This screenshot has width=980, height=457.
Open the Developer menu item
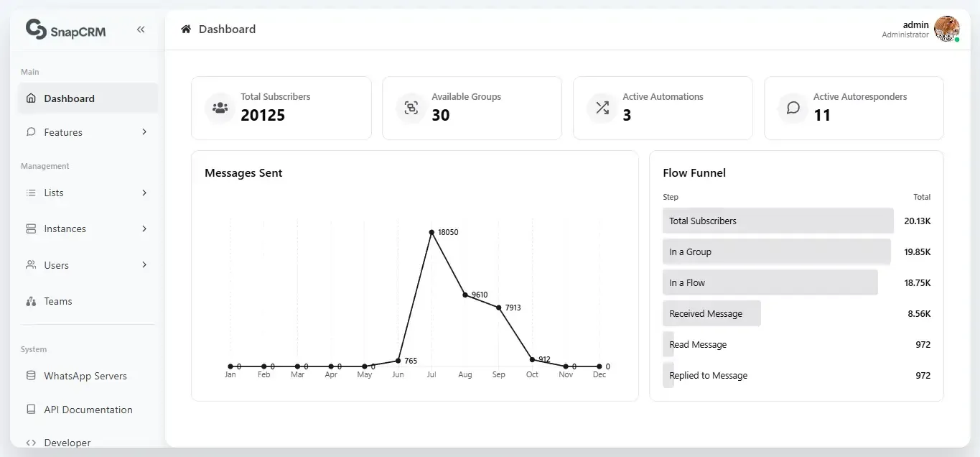88,443
